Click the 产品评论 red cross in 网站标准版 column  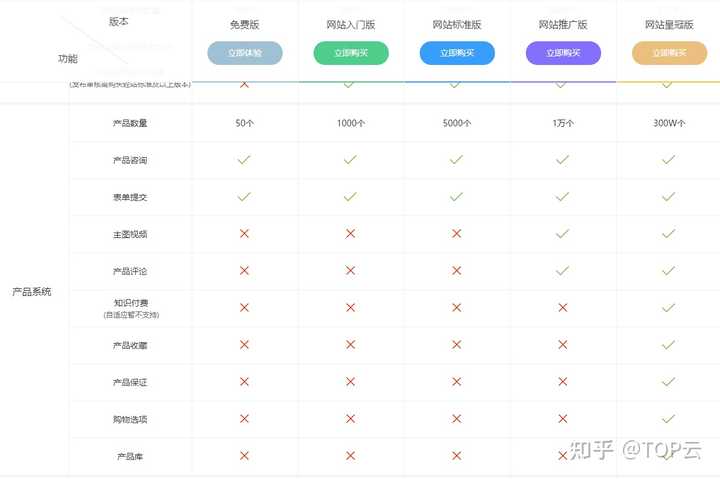coord(456,270)
